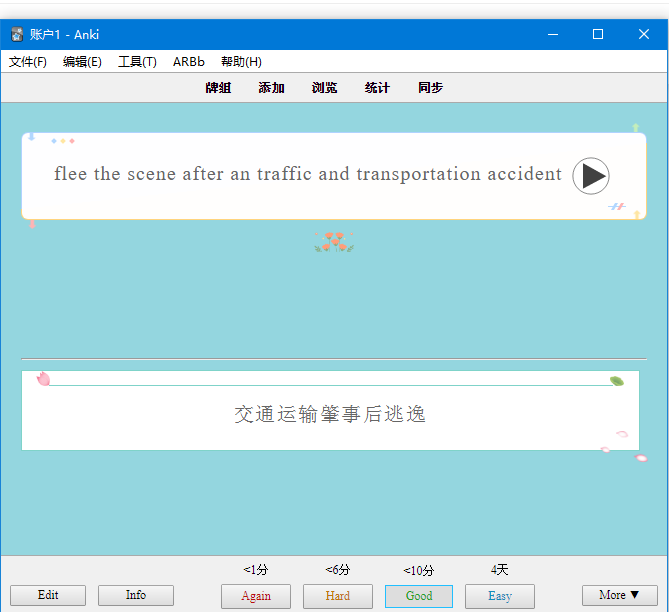Image resolution: width=669 pixels, height=612 pixels.
Task: Click the <6分 interval label
Action: [337, 570]
